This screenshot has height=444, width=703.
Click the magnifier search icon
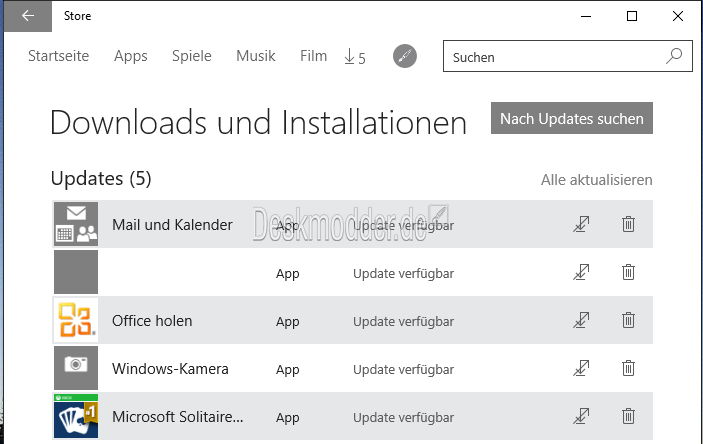tap(674, 56)
